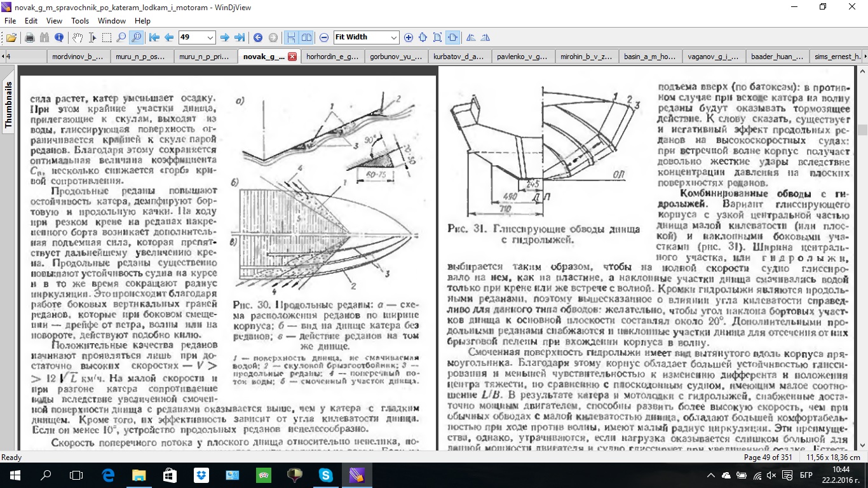
Task: Toggle facing pages layout
Action: coord(306,37)
